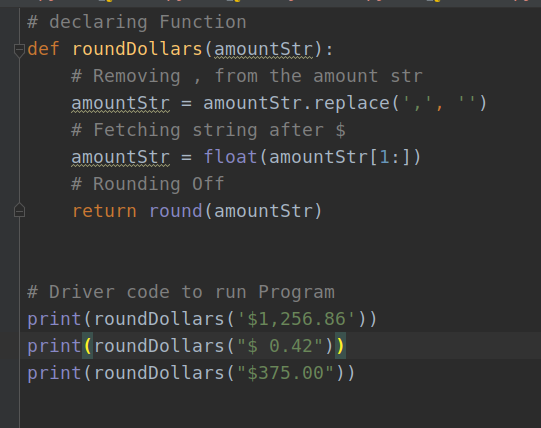
Task: Click the '# Rounding Off' comment
Action: pos(148,184)
